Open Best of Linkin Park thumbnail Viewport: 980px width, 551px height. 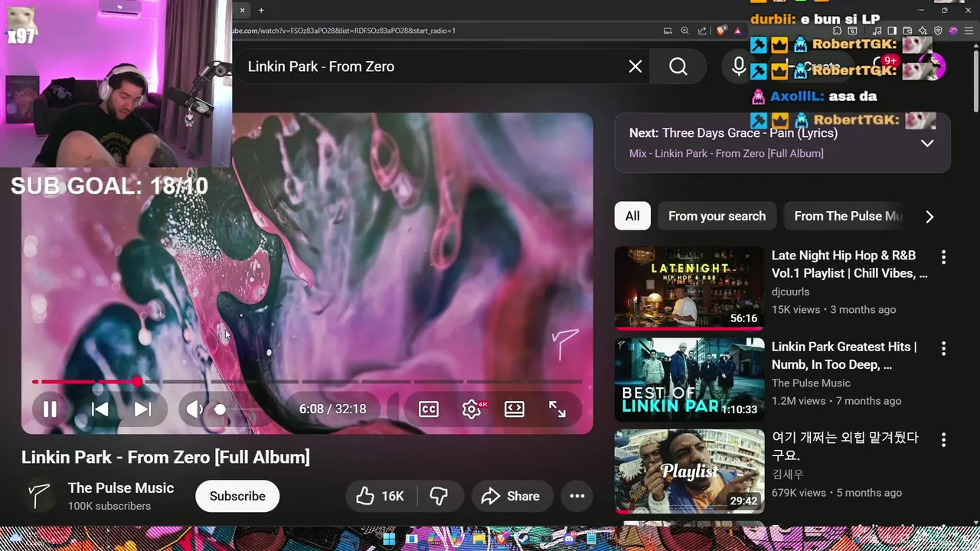(689, 380)
